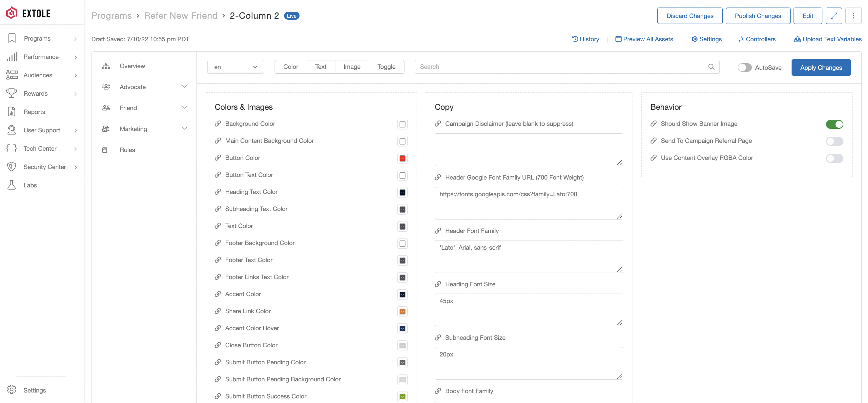Click the link icon beside Heading Font Size

pyautogui.click(x=438, y=284)
